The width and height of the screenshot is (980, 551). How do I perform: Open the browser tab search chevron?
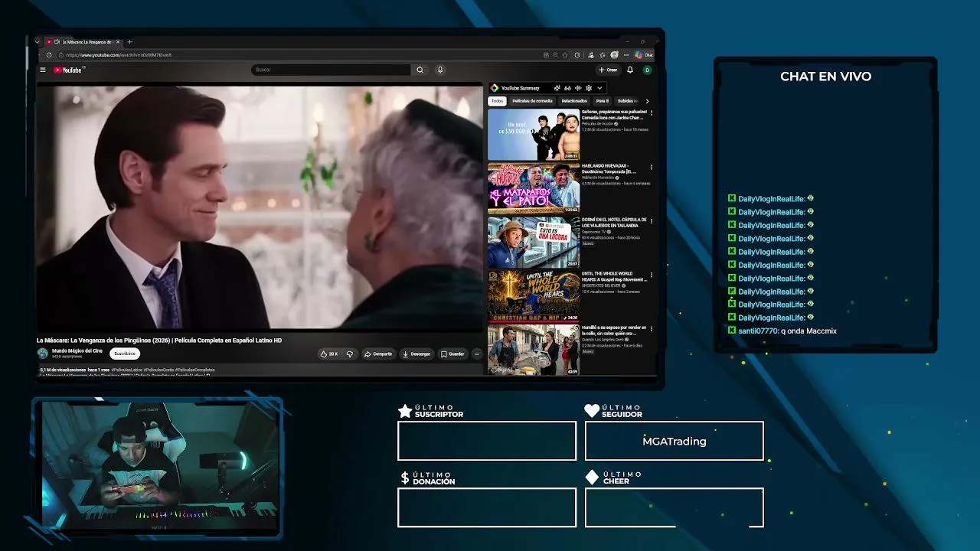tap(37, 42)
